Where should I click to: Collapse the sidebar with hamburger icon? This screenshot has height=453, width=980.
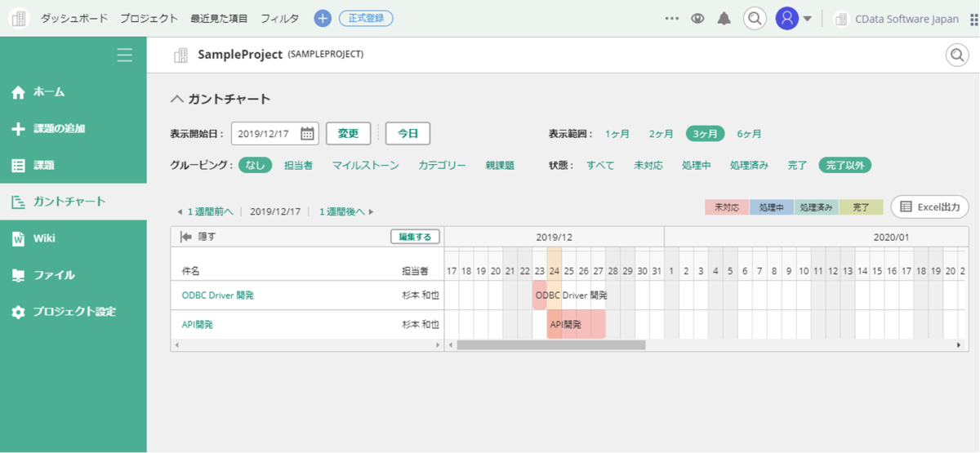pos(124,55)
